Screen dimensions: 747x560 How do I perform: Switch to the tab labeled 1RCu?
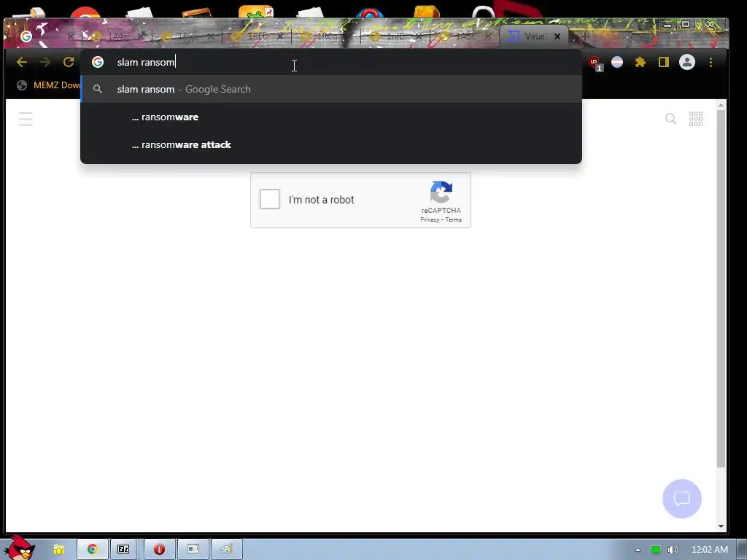327,36
